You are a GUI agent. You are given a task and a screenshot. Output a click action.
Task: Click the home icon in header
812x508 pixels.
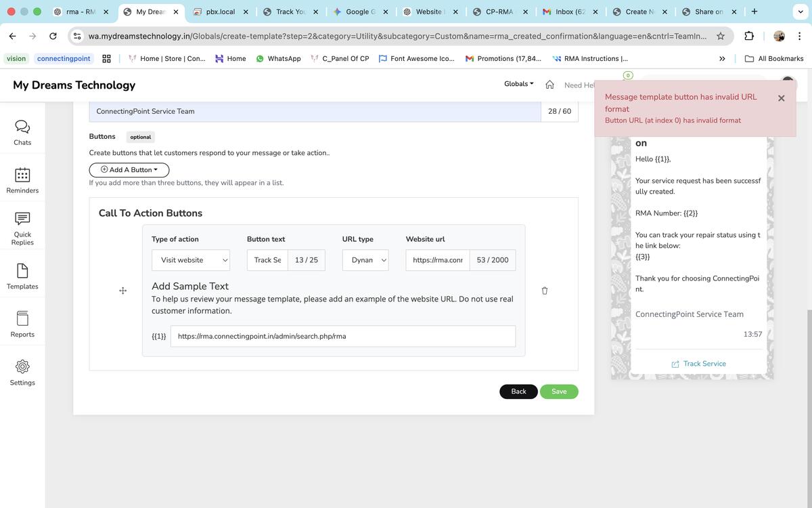(x=550, y=85)
